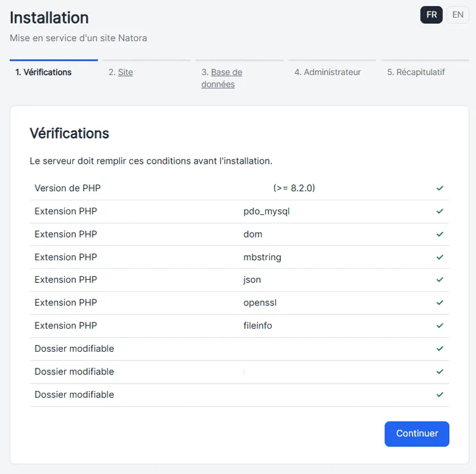Click the 'Vérifications' card heading
Image resolution: width=476 pixels, height=474 pixels.
click(69, 133)
